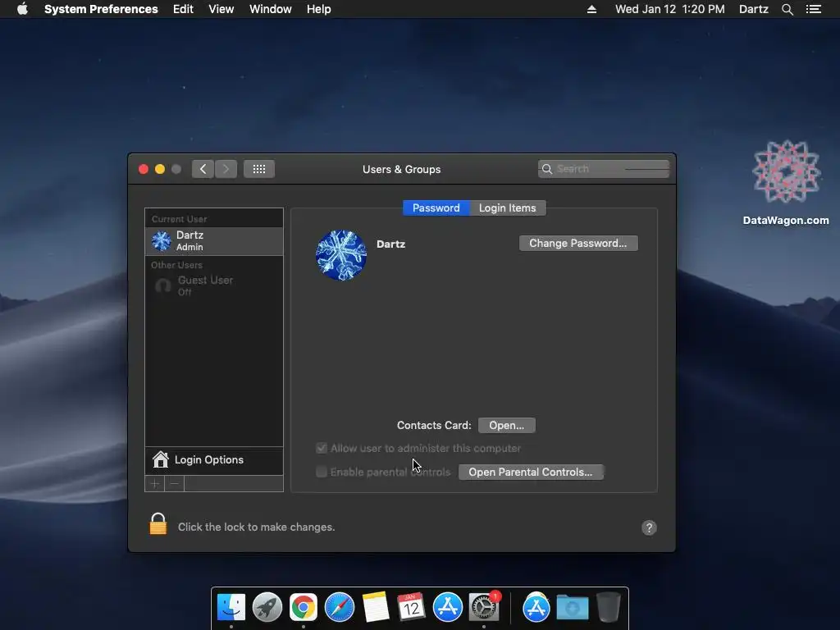Show all preferences grid icon
Image resolution: width=840 pixels, height=630 pixels.
pos(259,169)
